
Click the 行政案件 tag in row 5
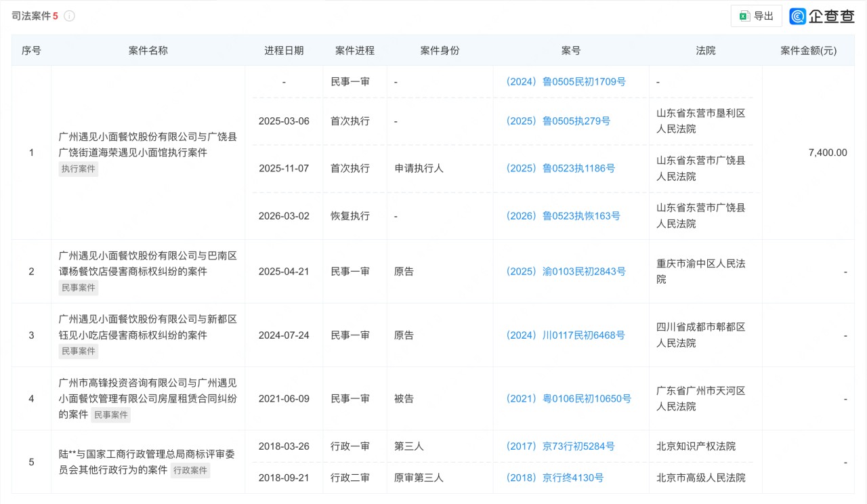click(190, 470)
